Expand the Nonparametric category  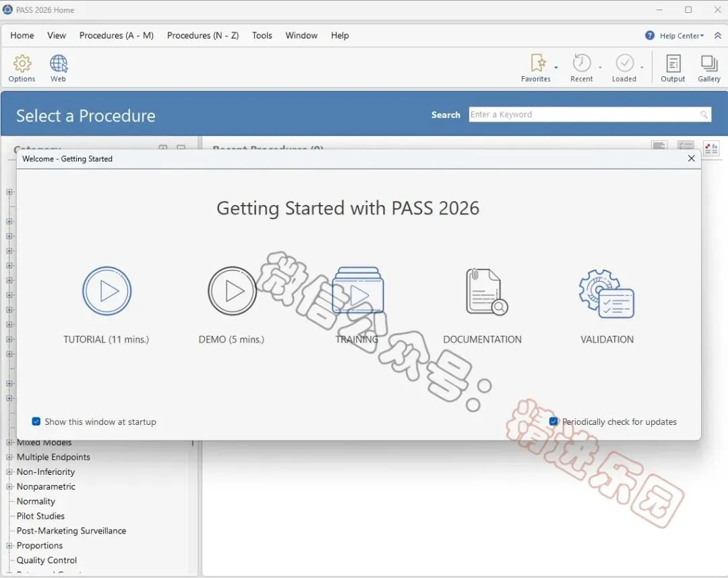9,486
